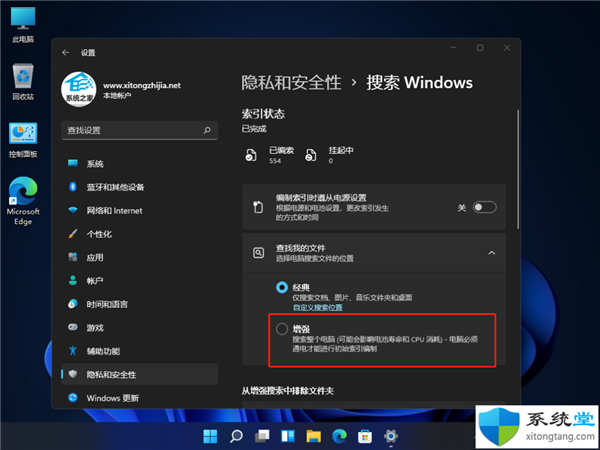This screenshot has height=450, width=600.
Task: Open Widgets on the taskbar
Action: pos(288,436)
